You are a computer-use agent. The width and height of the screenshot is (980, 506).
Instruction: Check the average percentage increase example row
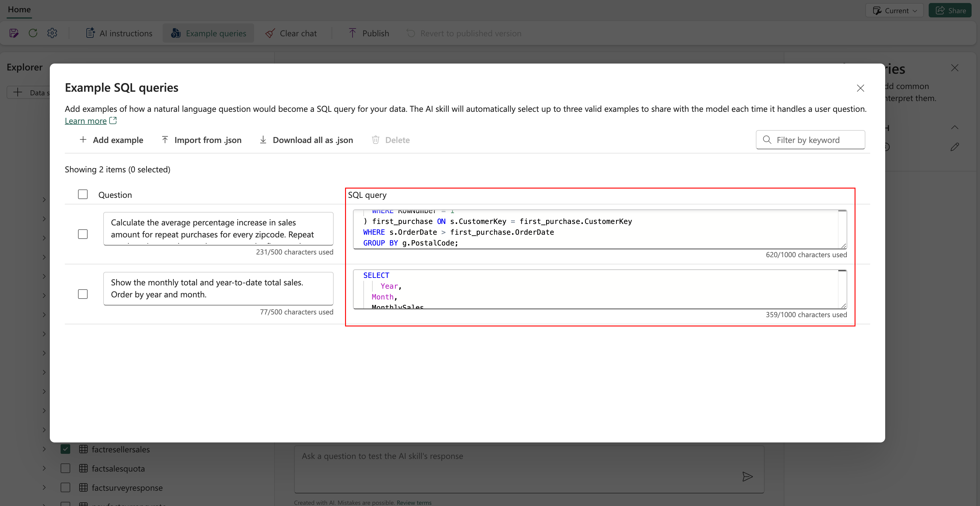tap(83, 234)
